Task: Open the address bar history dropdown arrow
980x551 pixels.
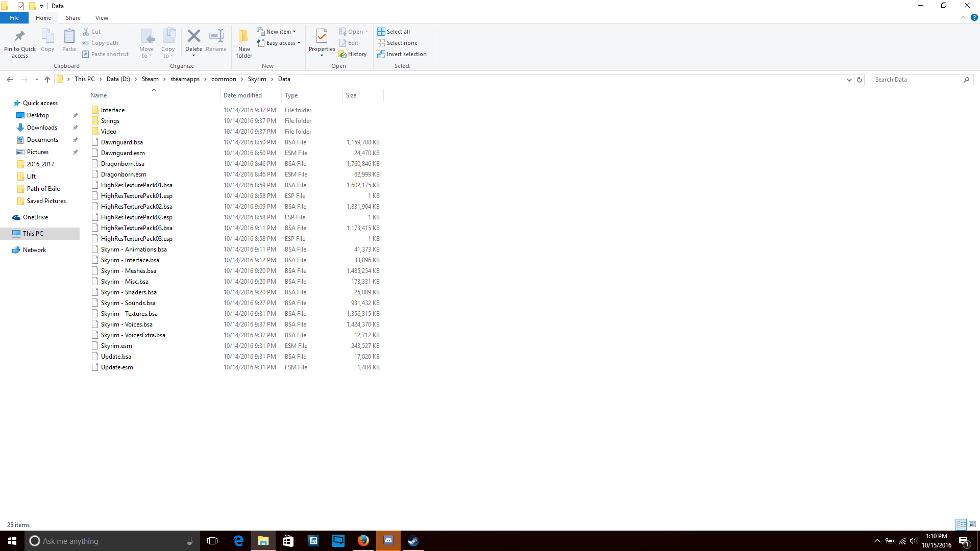Action: click(849, 80)
